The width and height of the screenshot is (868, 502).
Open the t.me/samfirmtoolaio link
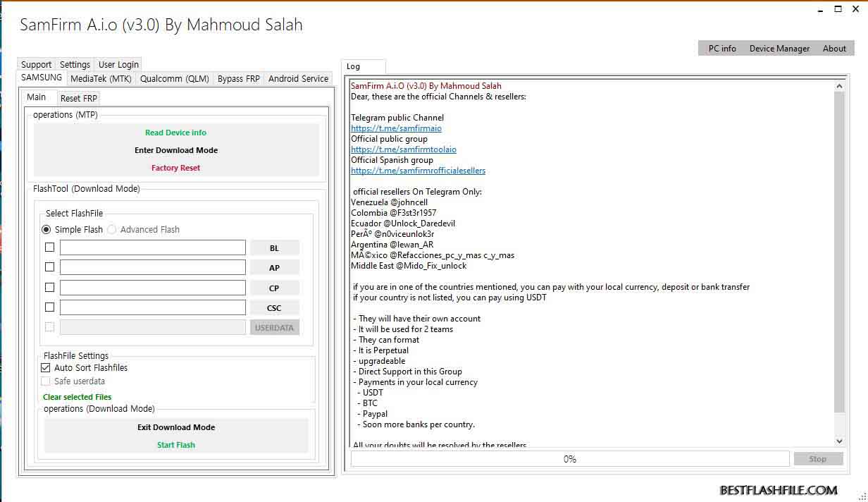pos(404,149)
